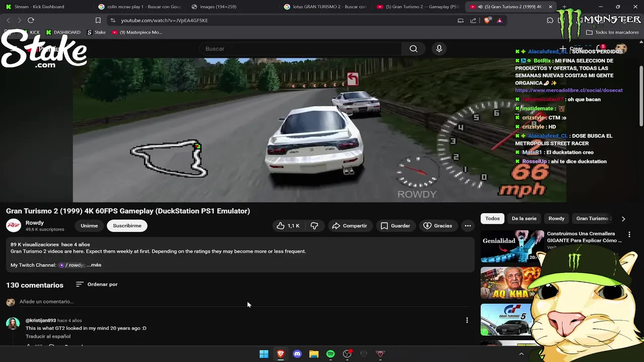This screenshot has width=644, height=362.
Task: Open Construimos Una Cremallera GIGANTE title
Action: click(x=585, y=237)
